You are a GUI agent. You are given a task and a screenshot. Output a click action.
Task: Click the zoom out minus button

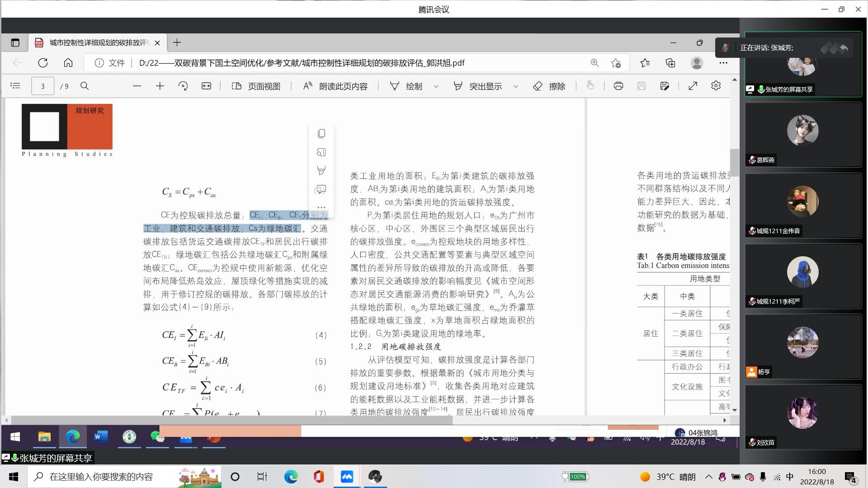click(x=137, y=86)
